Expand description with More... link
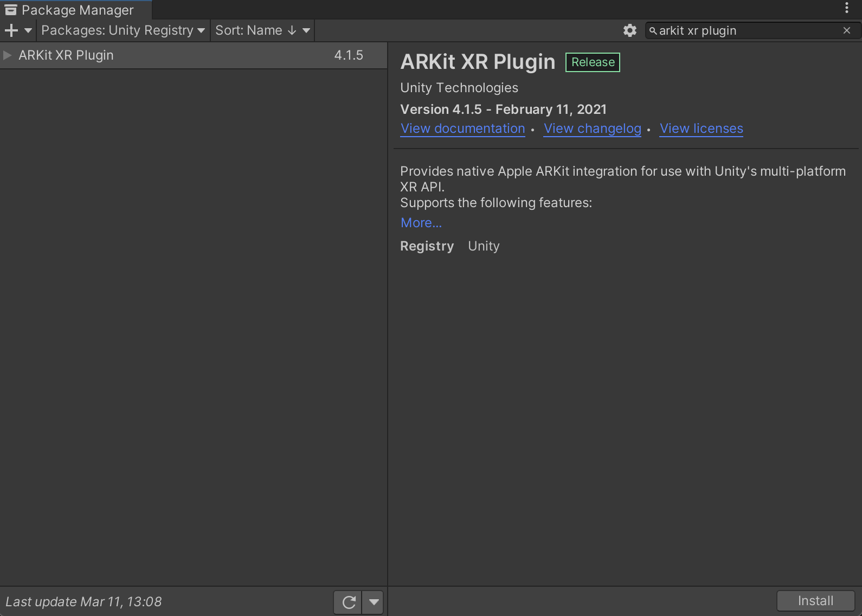Screen dimensions: 862x616 pos(421,223)
